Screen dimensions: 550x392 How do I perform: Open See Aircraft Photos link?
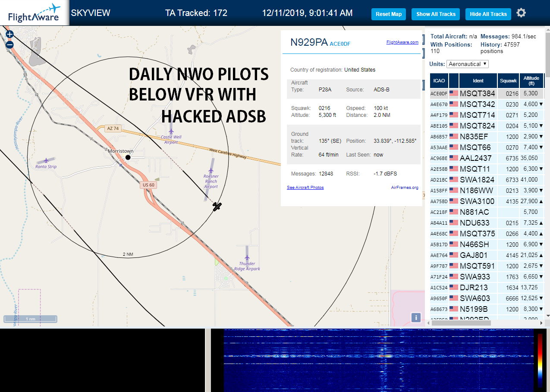pos(305,188)
